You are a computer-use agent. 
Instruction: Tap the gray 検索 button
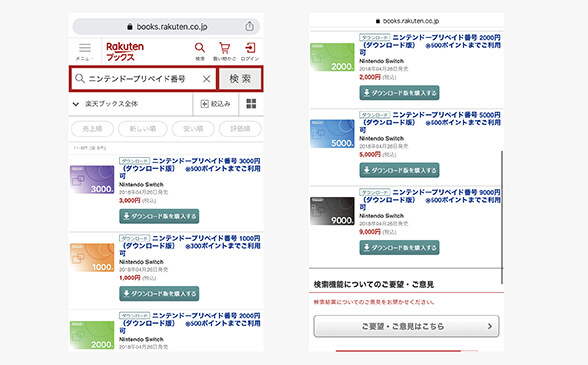point(240,79)
